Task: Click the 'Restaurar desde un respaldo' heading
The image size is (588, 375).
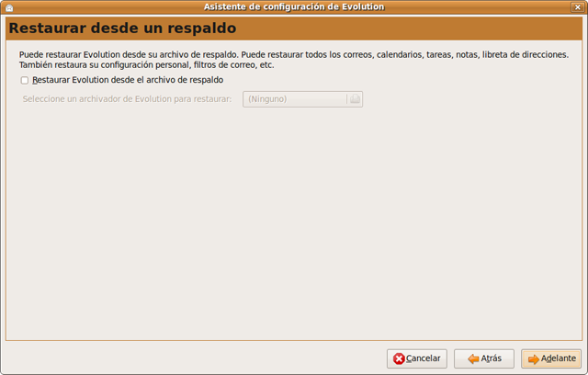Action: (116, 28)
